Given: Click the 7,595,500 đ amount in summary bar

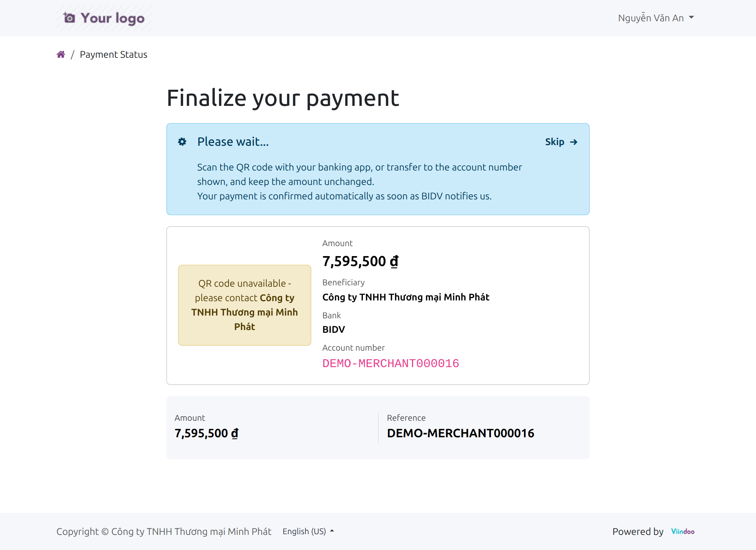Looking at the screenshot, I should click(x=207, y=433).
